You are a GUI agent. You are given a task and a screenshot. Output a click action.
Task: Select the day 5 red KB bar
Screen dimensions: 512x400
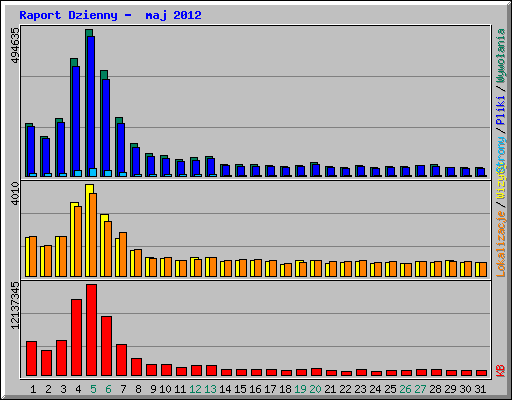point(91,330)
